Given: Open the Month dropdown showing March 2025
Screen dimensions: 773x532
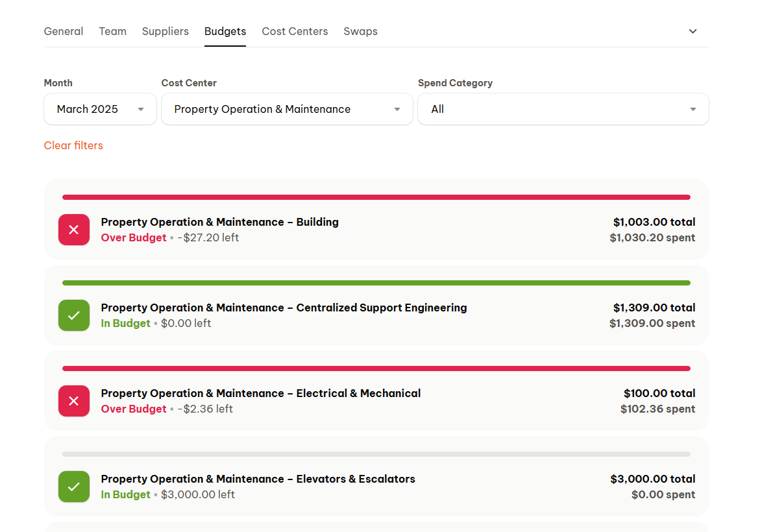Looking at the screenshot, I should click(x=100, y=109).
